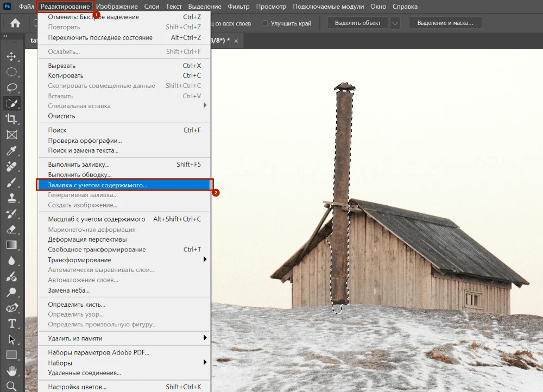Select the Elliptical Marquee tool
Viewport: 543px width, 392px height.
[x=11, y=72]
